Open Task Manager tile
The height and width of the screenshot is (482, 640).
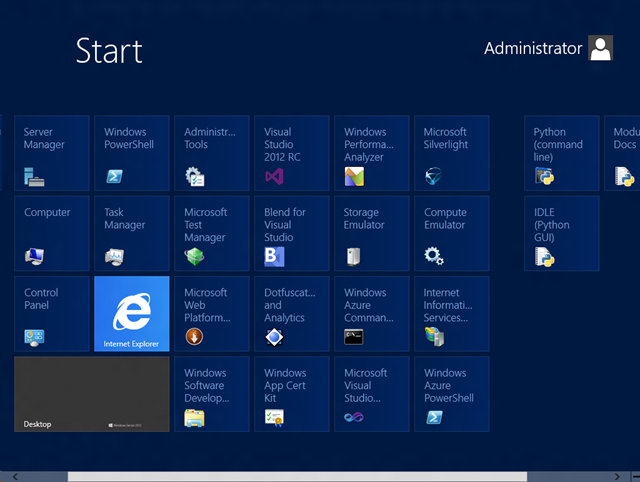pyautogui.click(x=132, y=234)
